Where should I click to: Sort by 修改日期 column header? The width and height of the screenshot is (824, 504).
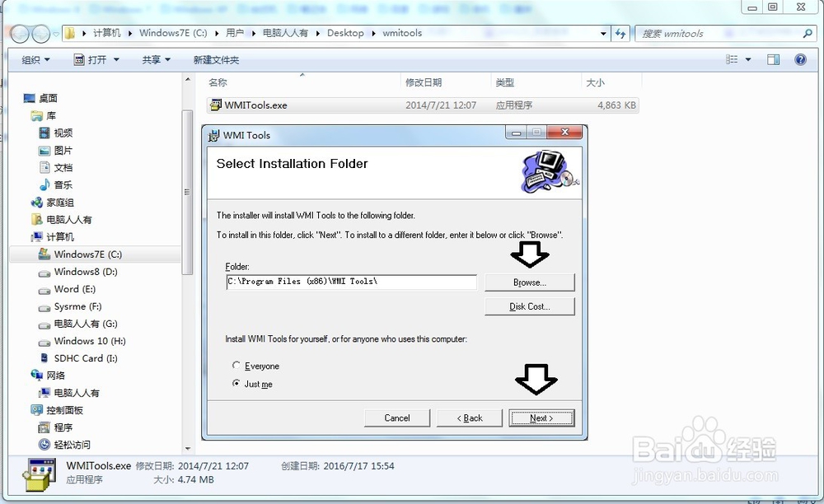coord(424,82)
